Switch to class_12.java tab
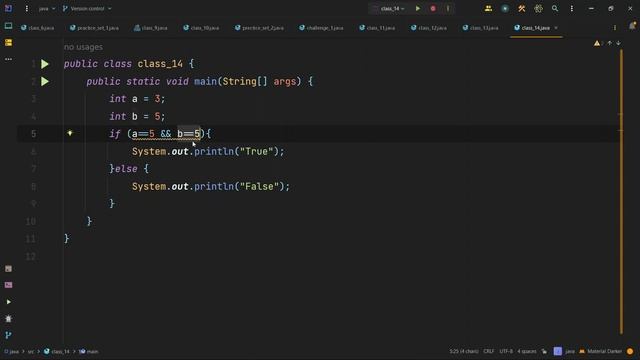Viewport: 640px width, 360px height. pyautogui.click(x=429, y=28)
